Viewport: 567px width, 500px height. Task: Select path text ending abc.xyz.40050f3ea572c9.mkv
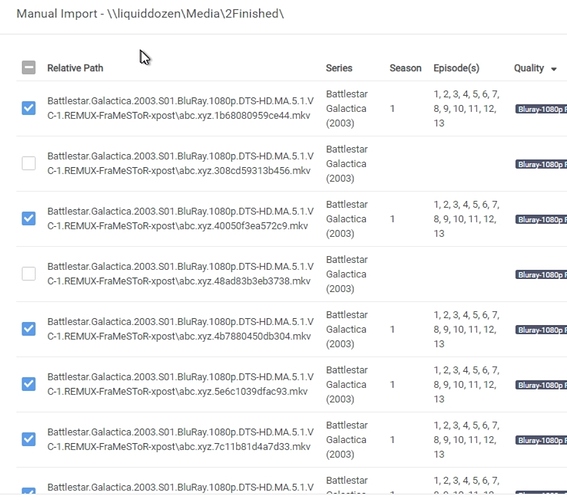(180, 218)
